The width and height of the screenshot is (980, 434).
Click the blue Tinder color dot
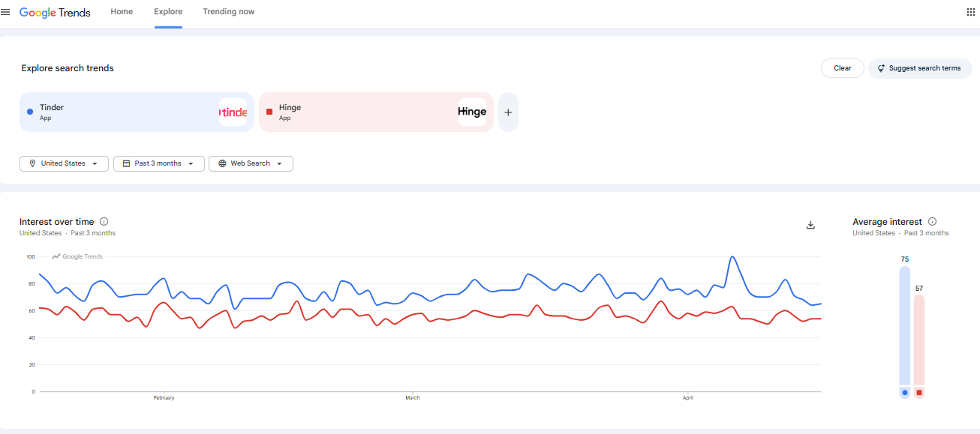click(x=30, y=112)
